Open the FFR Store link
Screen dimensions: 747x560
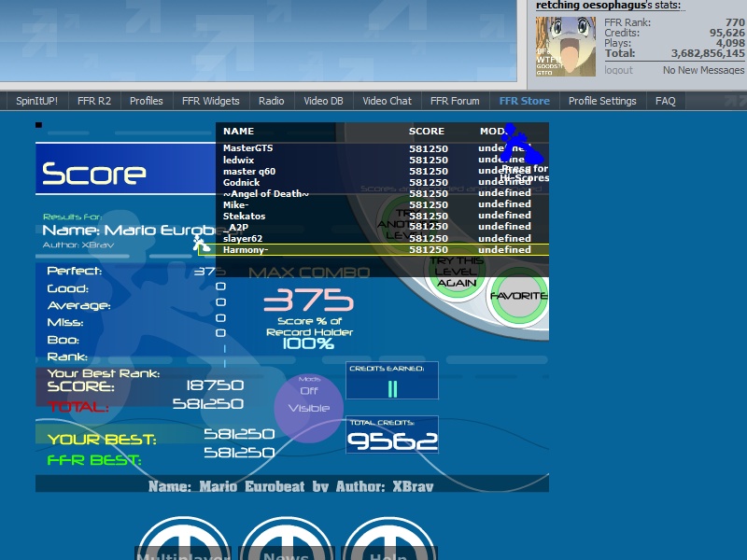(x=524, y=101)
